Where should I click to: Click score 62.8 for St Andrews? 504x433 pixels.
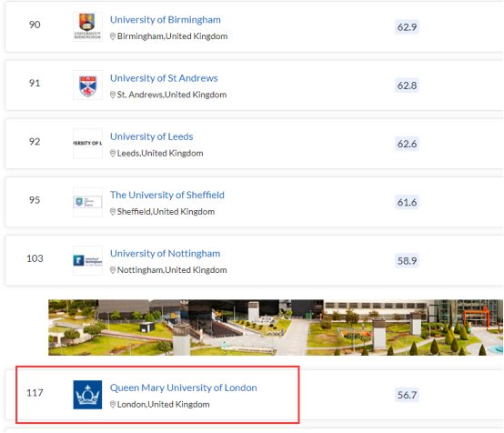407,86
